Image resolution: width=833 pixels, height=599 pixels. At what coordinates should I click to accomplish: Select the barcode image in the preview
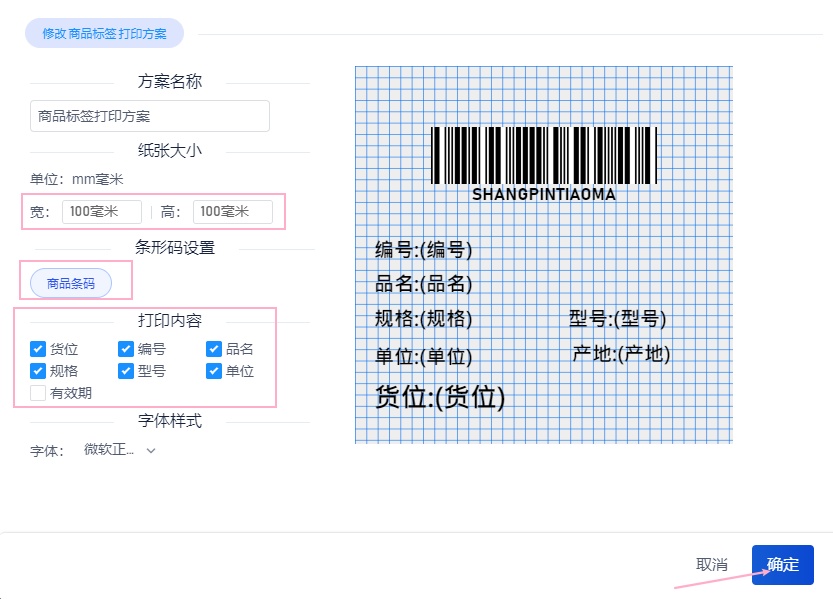tap(544, 155)
